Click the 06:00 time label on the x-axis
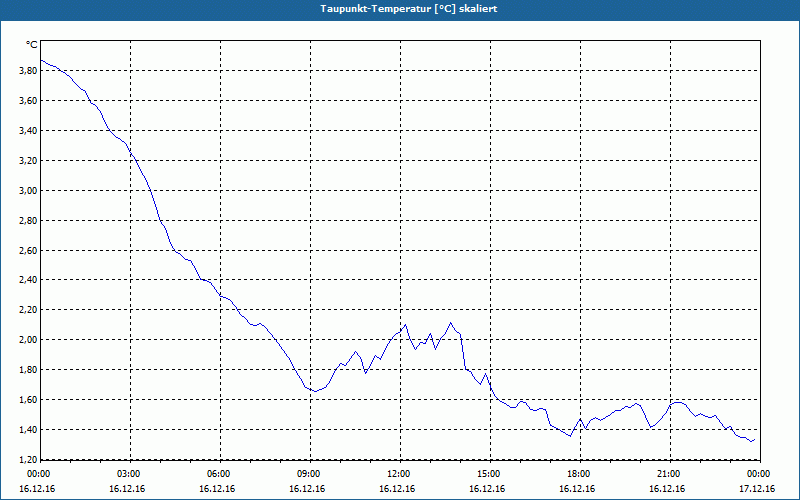 (220, 474)
